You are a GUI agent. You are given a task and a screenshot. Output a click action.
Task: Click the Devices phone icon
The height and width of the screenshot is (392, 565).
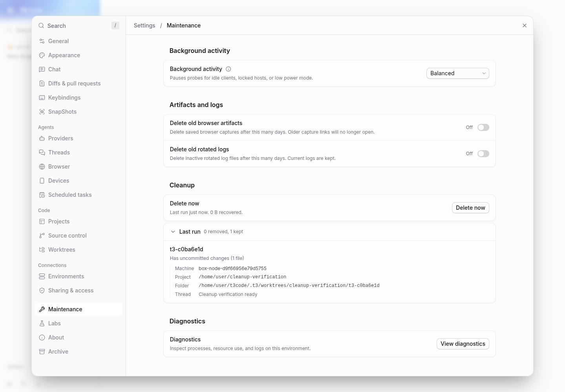42,181
